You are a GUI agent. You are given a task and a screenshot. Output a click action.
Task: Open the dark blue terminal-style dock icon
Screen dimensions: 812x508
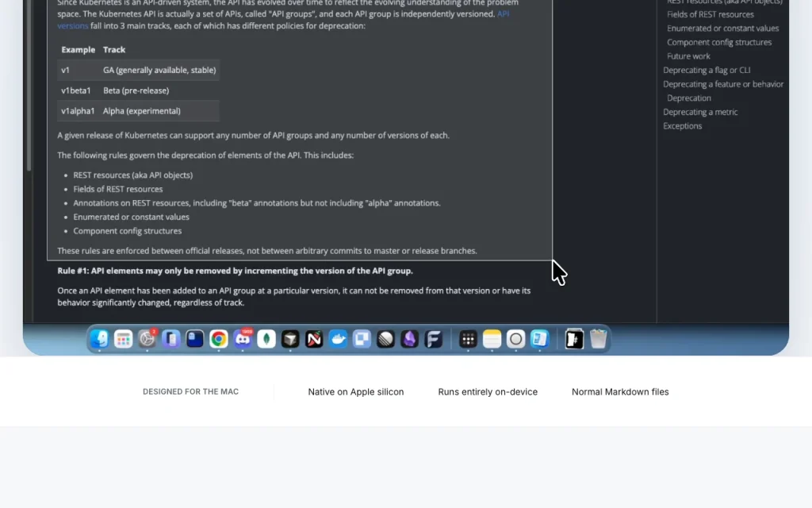point(195,339)
